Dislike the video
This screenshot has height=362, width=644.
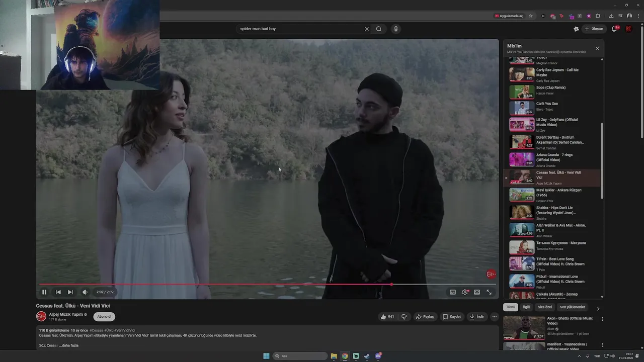(404, 317)
